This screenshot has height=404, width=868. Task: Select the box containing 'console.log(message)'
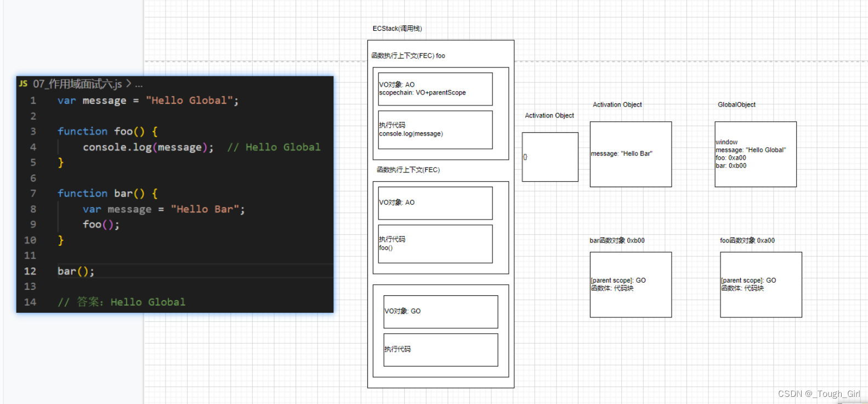coord(435,130)
